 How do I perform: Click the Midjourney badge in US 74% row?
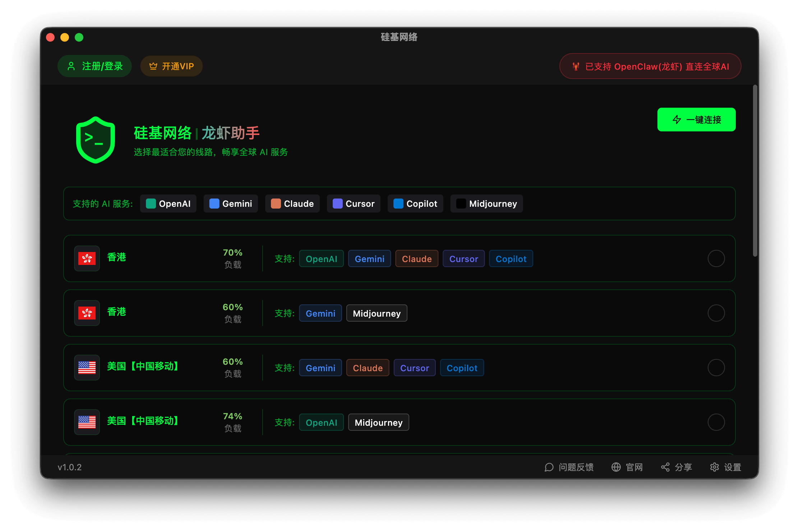[x=379, y=423]
